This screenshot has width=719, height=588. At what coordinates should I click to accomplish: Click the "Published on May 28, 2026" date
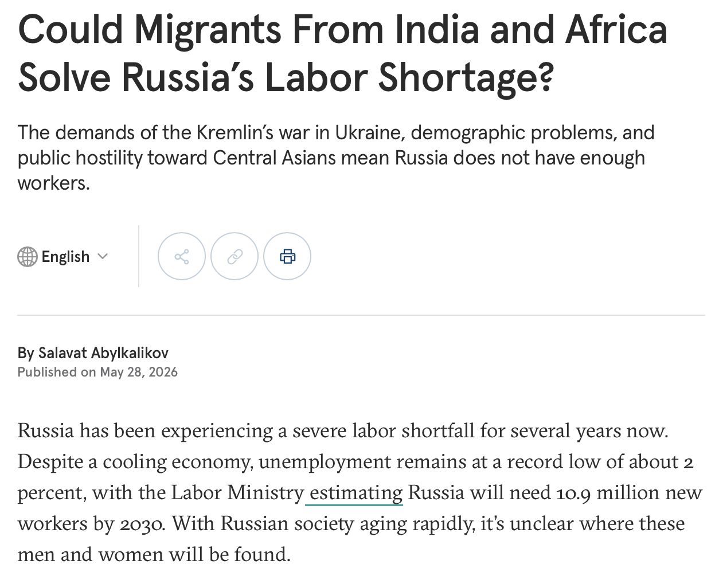(x=97, y=373)
